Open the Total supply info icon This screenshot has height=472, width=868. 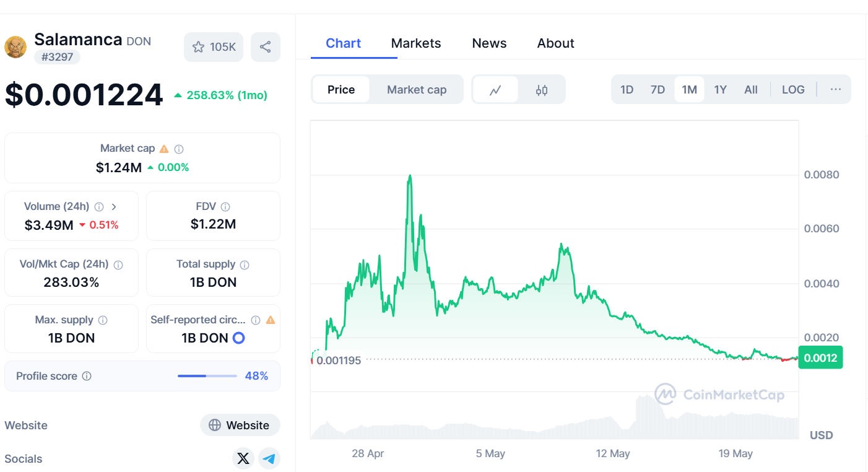[245, 264]
